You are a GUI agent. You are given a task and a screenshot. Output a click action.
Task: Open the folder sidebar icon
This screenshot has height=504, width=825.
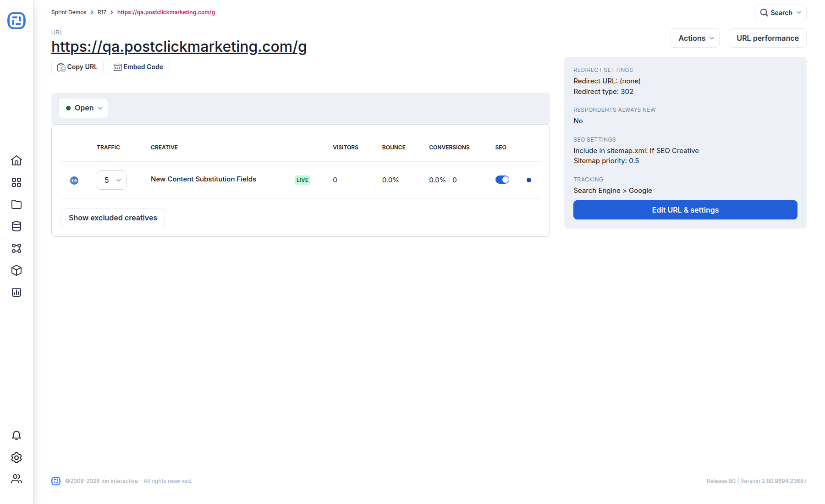(x=16, y=204)
